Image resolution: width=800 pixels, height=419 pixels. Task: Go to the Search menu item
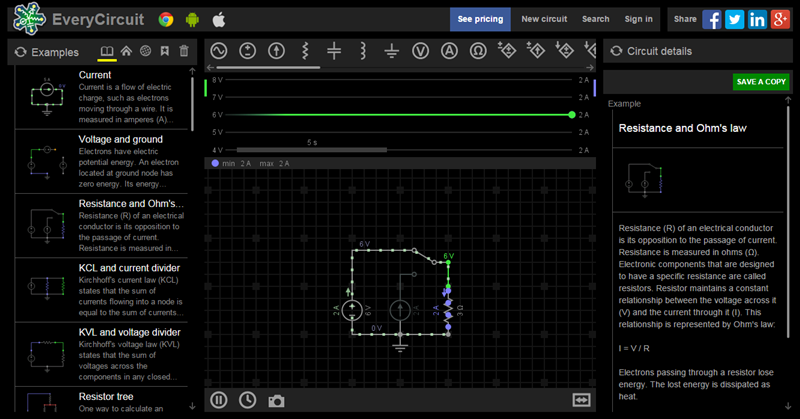(595, 19)
